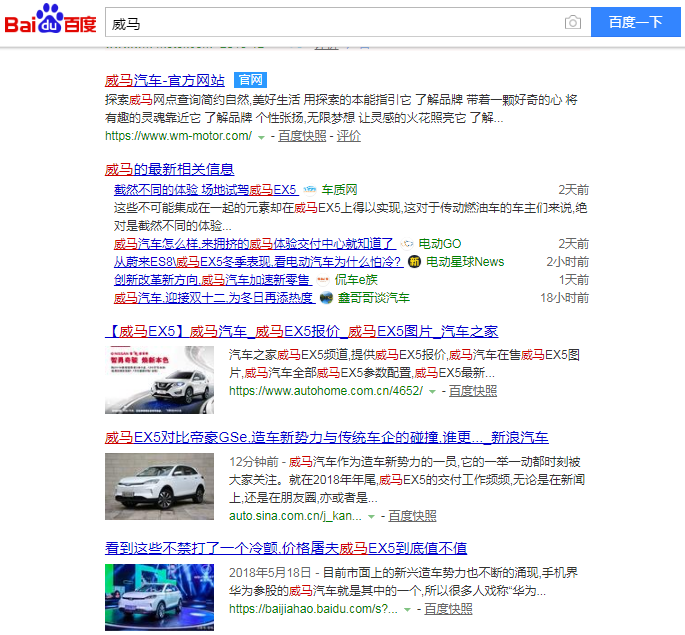Open 威马EX5对比帝豪GSe 新浪汽车 result
This screenshot has width=685, height=635.
pos(327,438)
